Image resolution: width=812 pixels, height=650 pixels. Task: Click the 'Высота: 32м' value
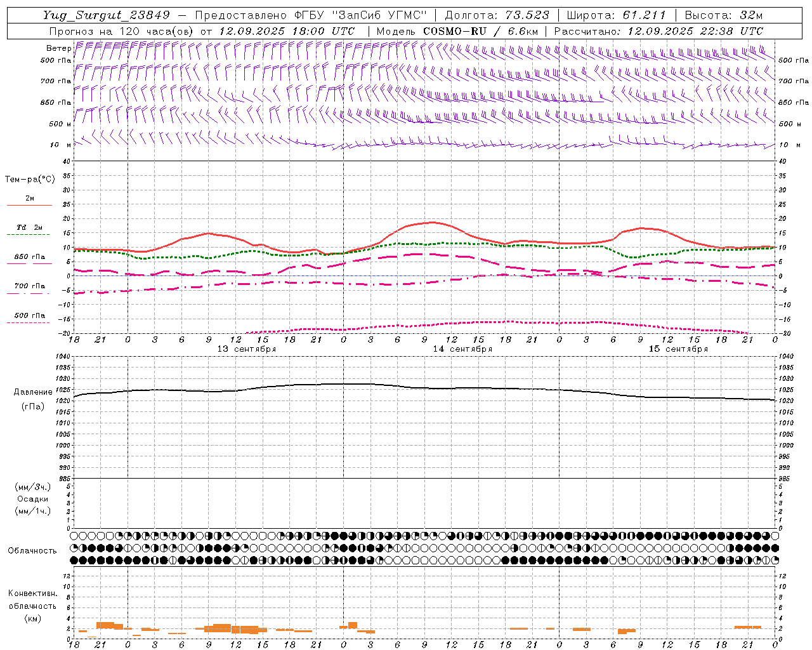tap(724, 15)
